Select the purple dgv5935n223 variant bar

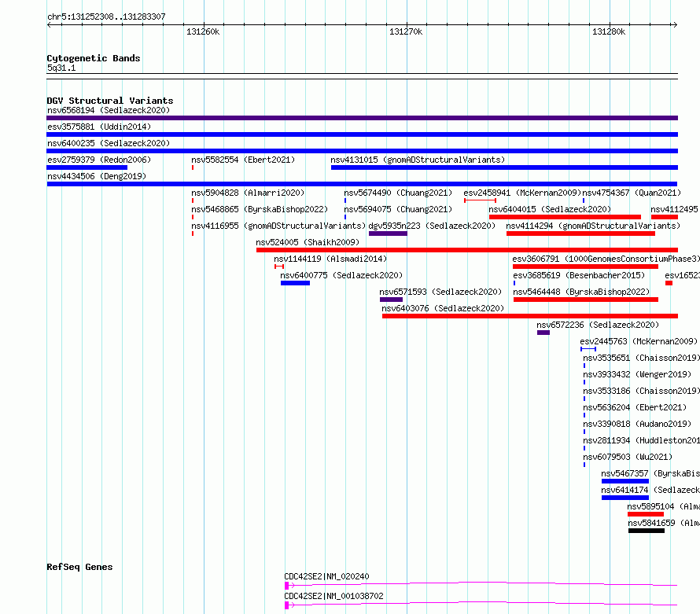tap(388, 233)
